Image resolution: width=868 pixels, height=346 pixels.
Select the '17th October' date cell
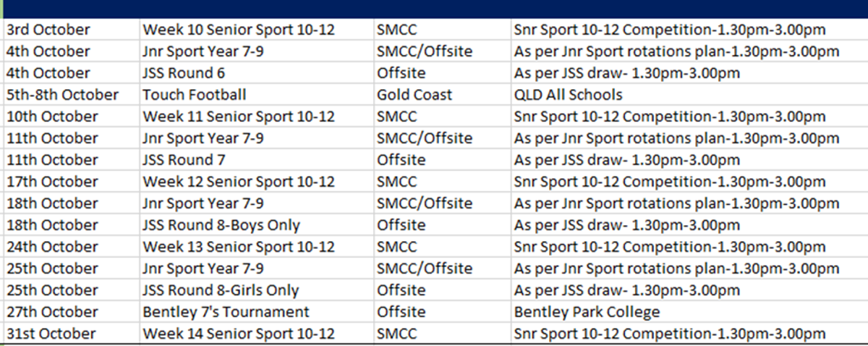[x=51, y=182]
